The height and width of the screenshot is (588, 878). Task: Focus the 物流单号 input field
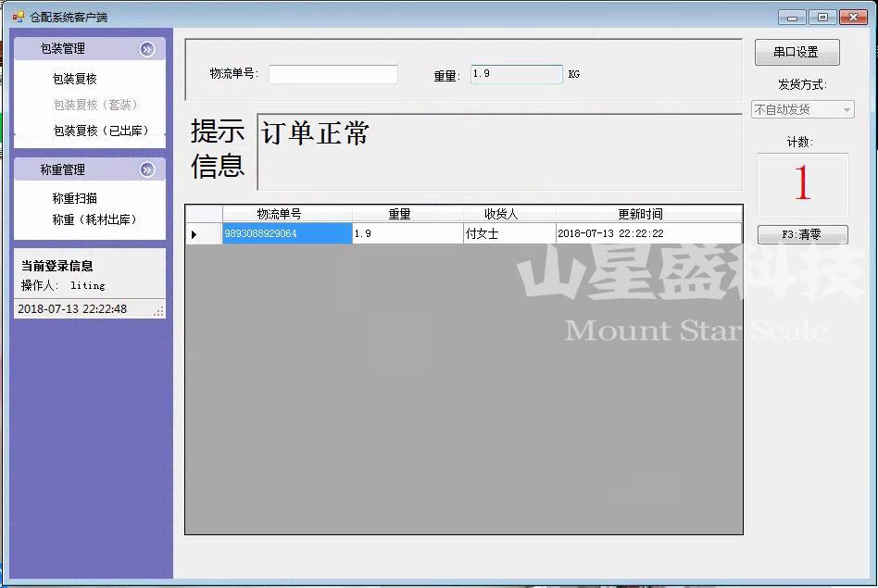[332, 74]
